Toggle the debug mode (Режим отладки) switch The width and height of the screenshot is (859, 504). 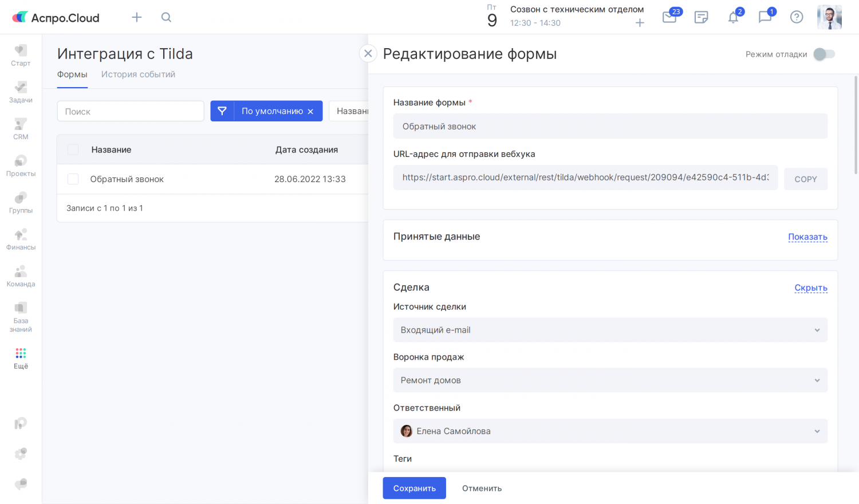click(x=824, y=54)
